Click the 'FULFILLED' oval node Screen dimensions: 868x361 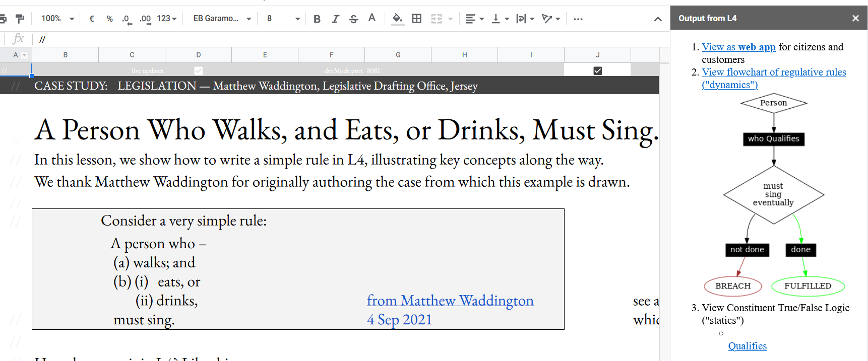(x=808, y=286)
